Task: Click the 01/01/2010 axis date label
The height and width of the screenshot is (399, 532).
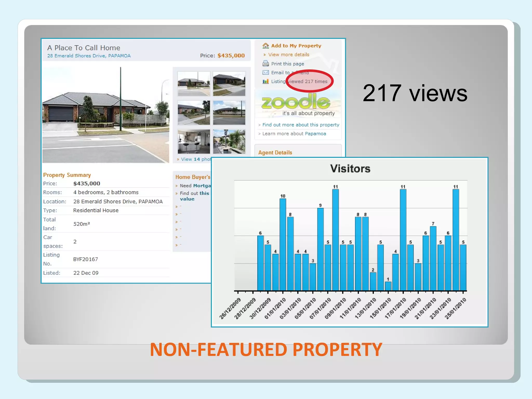Action: click(x=275, y=309)
